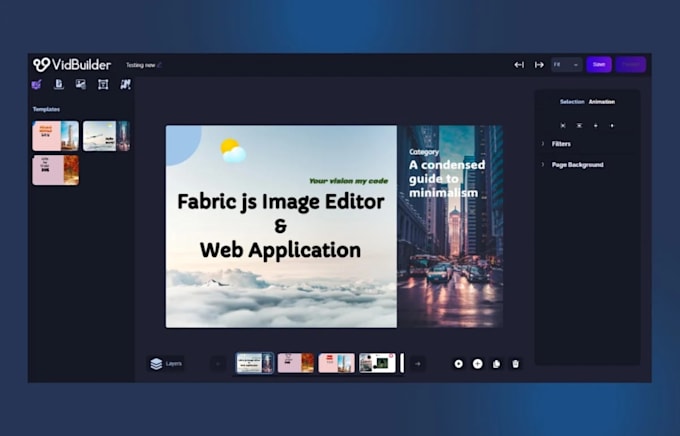This screenshot has height=436, width=680.
Task: Click the first circular add icon
Action: point(458,364)
